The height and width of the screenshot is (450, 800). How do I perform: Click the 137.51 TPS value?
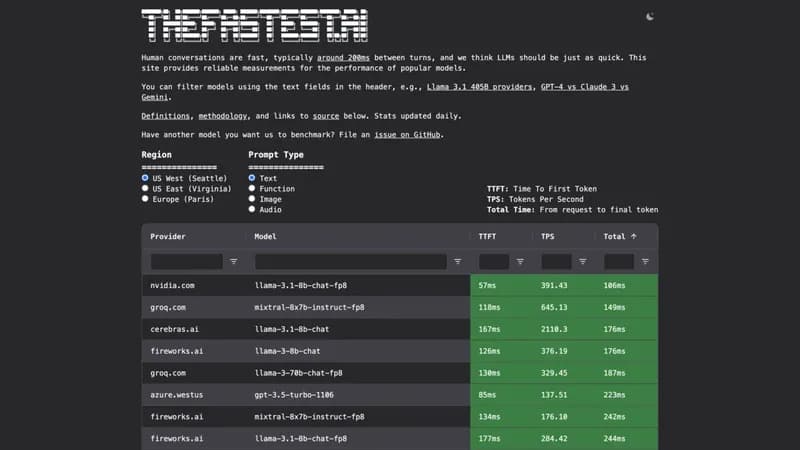tap(554, 395)
